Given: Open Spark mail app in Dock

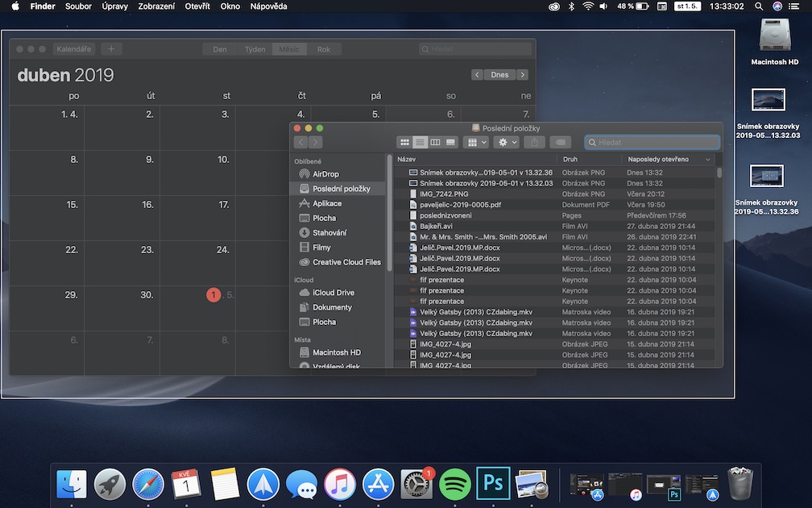Looking at the screenshot, I should click(x=263, y=485).
